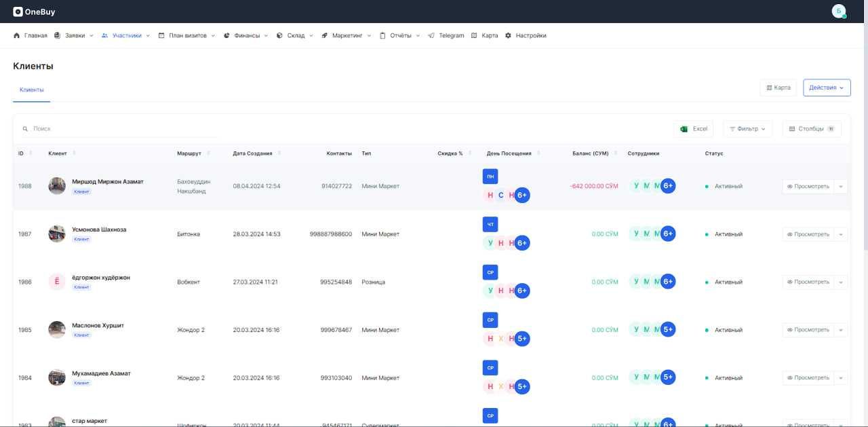Click ПН day badge for client 1988
This screenshot has height=427, width=868.
(x=490, y=176)
